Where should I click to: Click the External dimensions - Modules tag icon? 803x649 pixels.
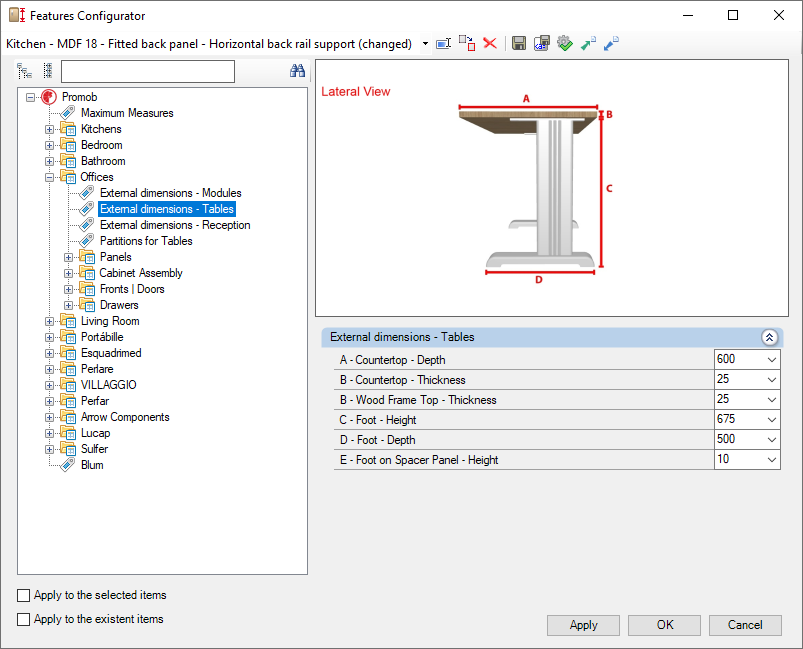[x=87, y=193]
